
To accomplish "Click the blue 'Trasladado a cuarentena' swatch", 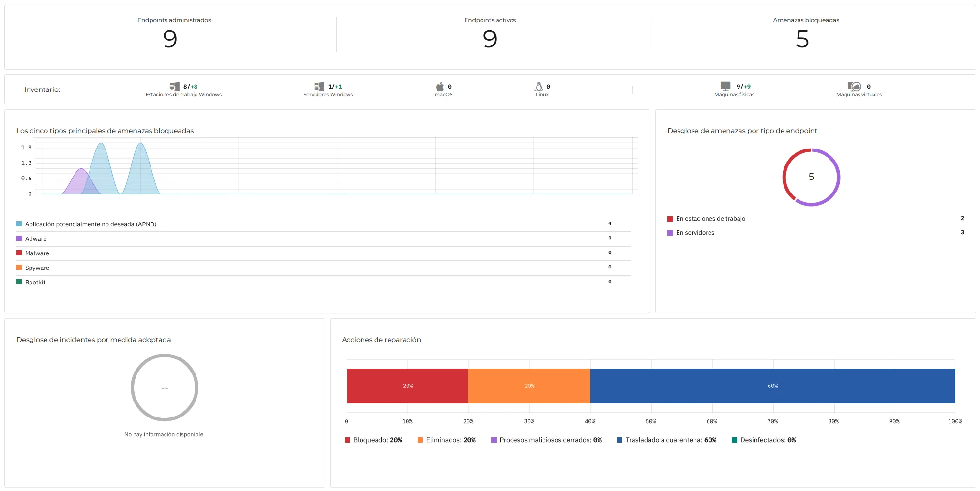I will pos(619,440).
